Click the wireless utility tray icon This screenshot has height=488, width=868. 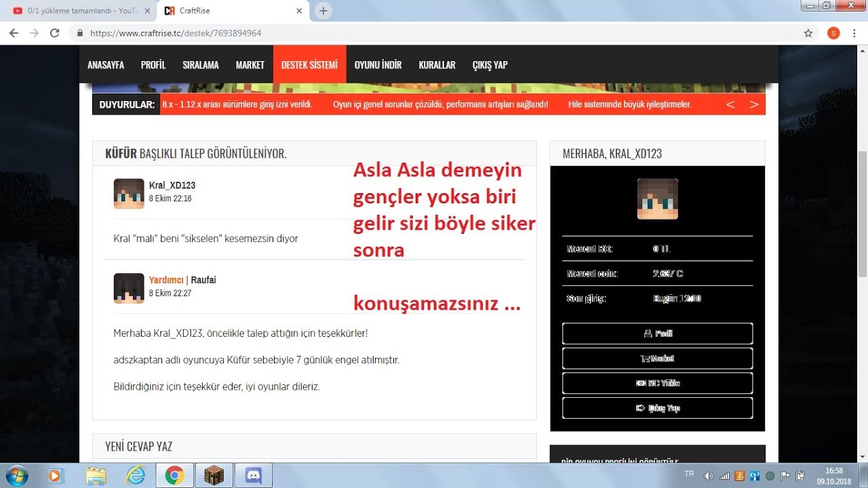pyautogui.click(x=755, y=476)
